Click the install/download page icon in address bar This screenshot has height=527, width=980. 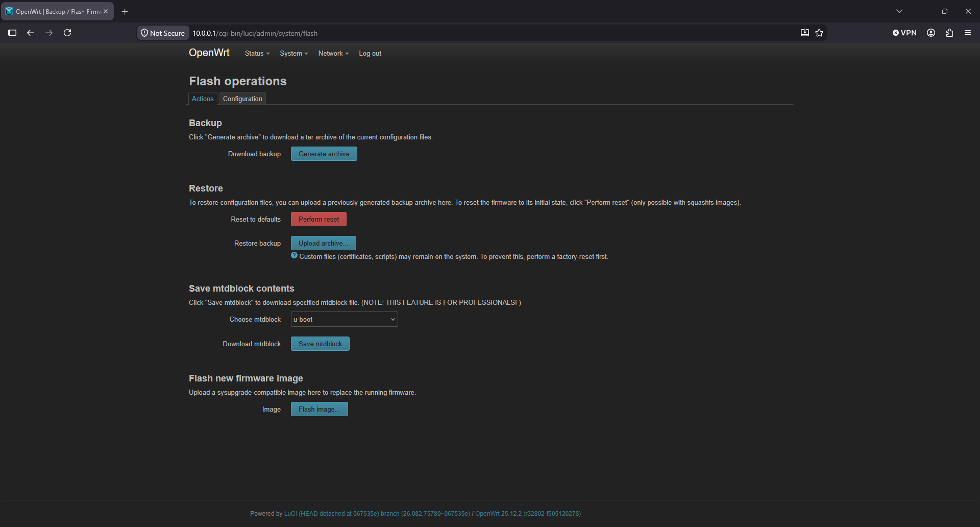point(805,33)
